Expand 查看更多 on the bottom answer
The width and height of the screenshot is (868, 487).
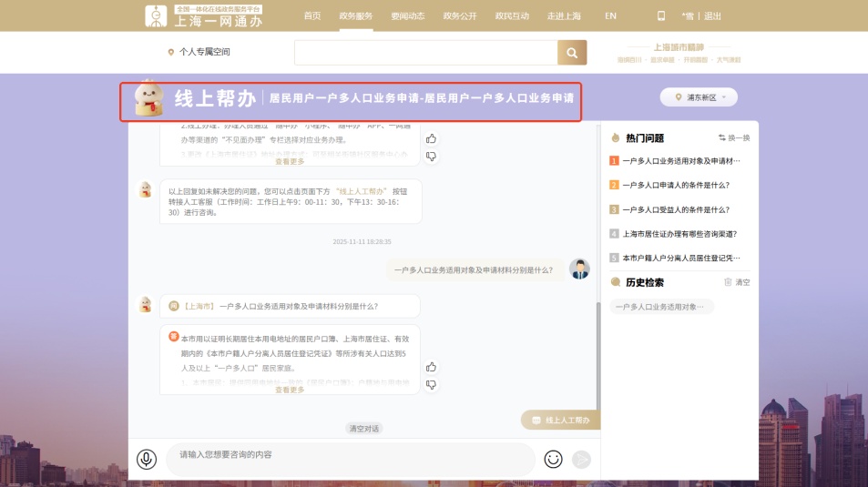pos(290,390)
